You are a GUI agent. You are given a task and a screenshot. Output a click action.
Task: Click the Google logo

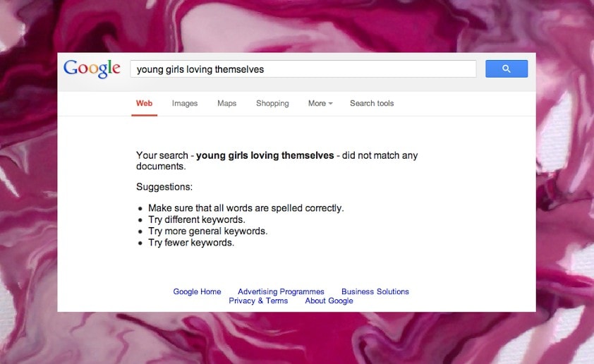tap(92, 68)
